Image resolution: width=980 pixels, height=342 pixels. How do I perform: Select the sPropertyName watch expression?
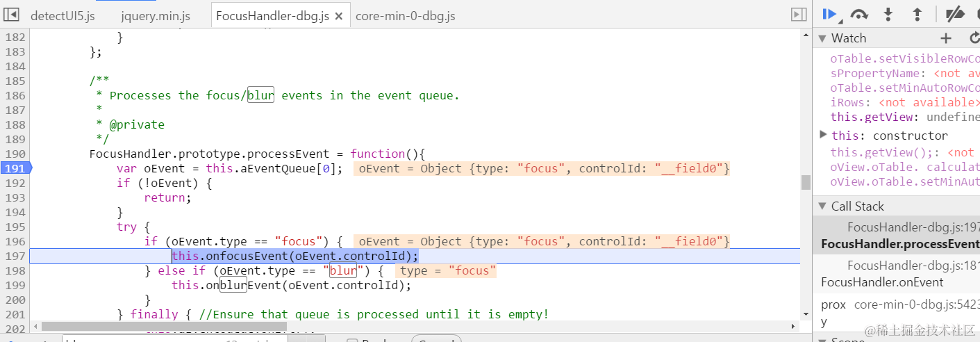tap(905, 73)
